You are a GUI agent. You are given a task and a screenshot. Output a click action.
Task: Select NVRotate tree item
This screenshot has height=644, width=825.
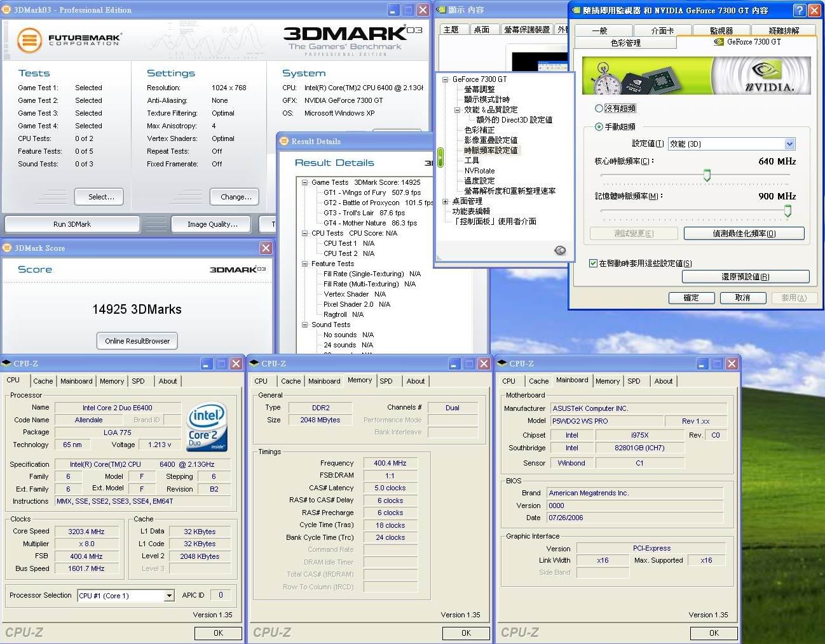(x=479, y=171)
